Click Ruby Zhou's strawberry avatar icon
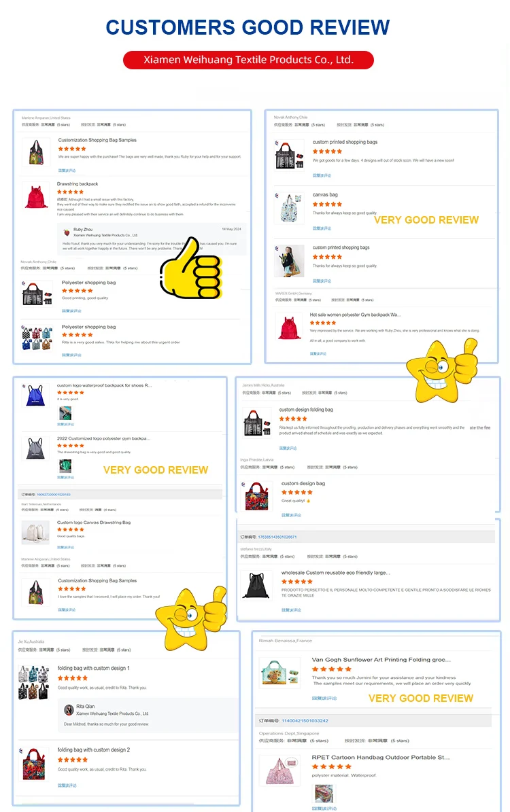 67,232
